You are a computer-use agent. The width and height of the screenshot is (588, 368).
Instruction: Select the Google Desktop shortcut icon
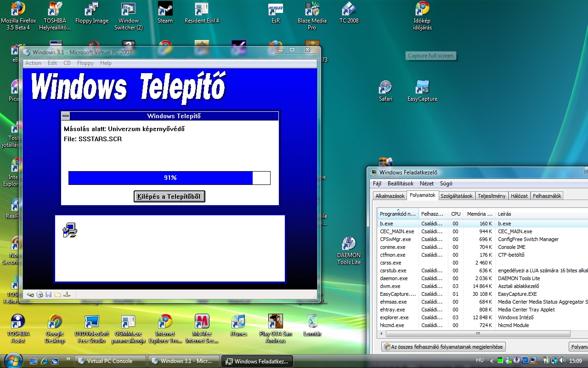(x=55, y=329)
